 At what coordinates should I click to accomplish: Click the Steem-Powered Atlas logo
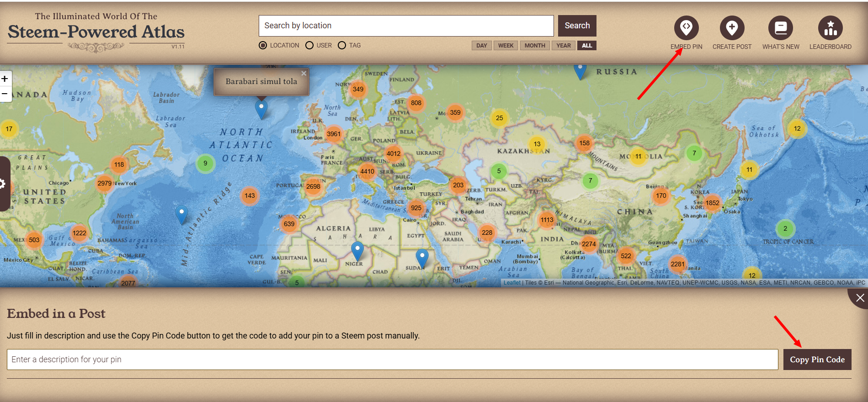pos(96,32)
